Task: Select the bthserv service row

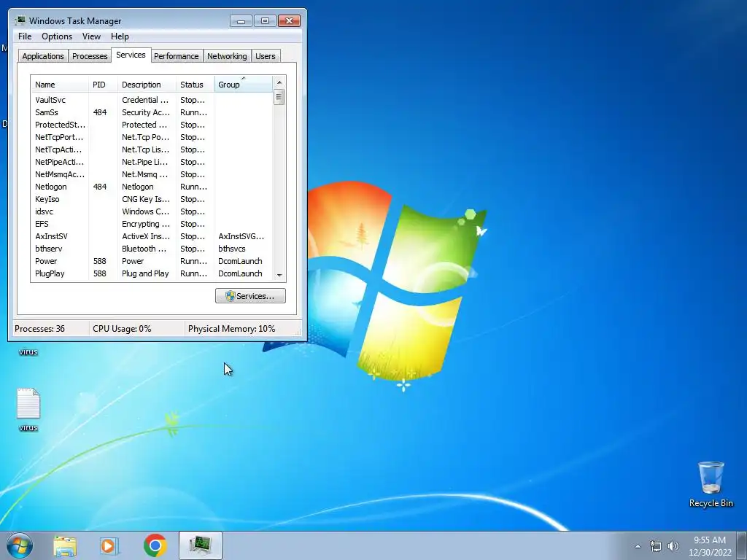Action: click(152, 249)
